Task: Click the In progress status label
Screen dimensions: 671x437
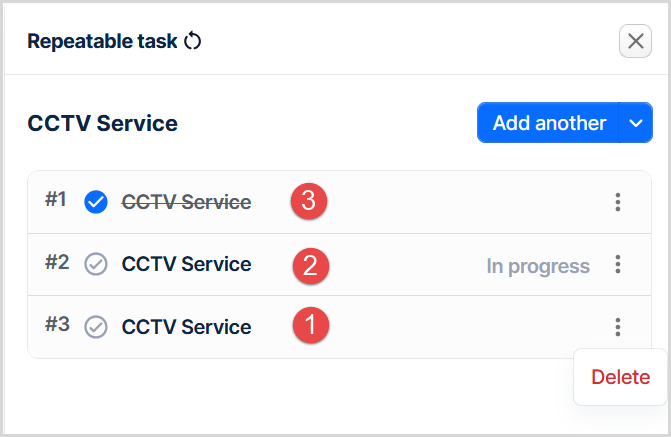Action: tap(538, 266)
